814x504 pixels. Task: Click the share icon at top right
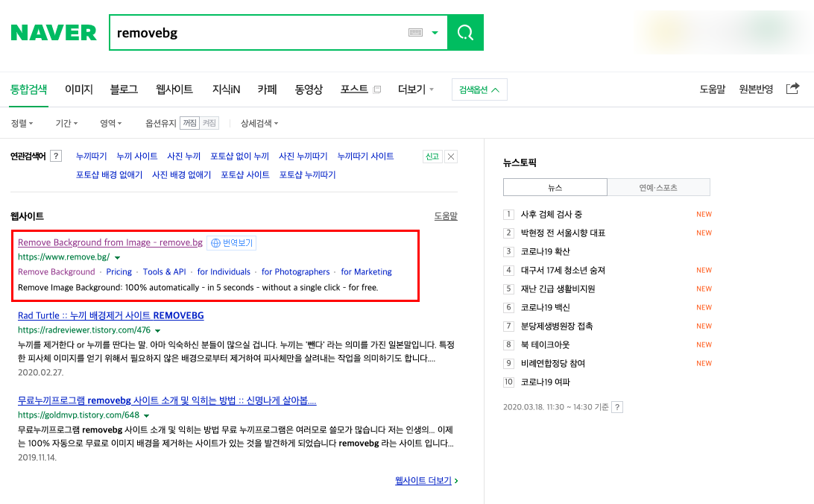click(x=792, y=89)
